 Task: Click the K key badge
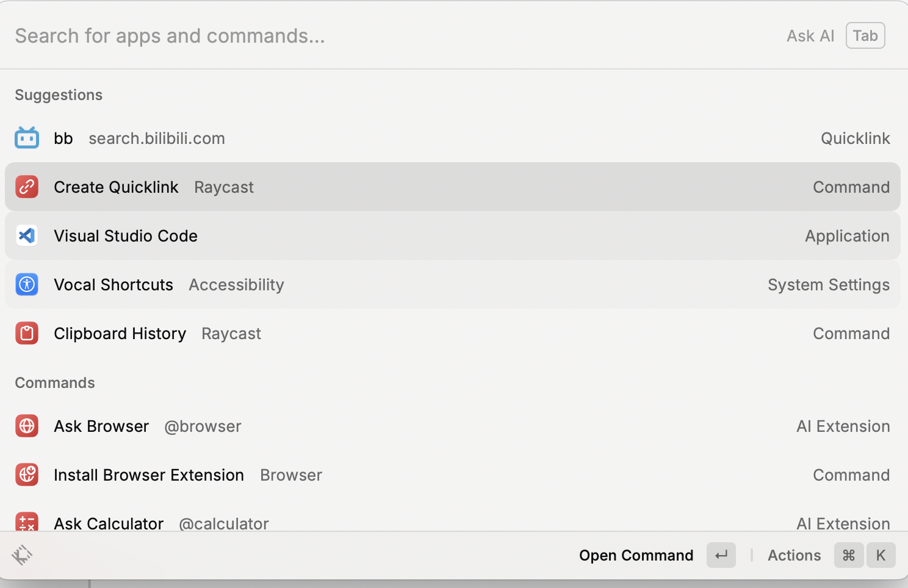(x=881, y=555)
